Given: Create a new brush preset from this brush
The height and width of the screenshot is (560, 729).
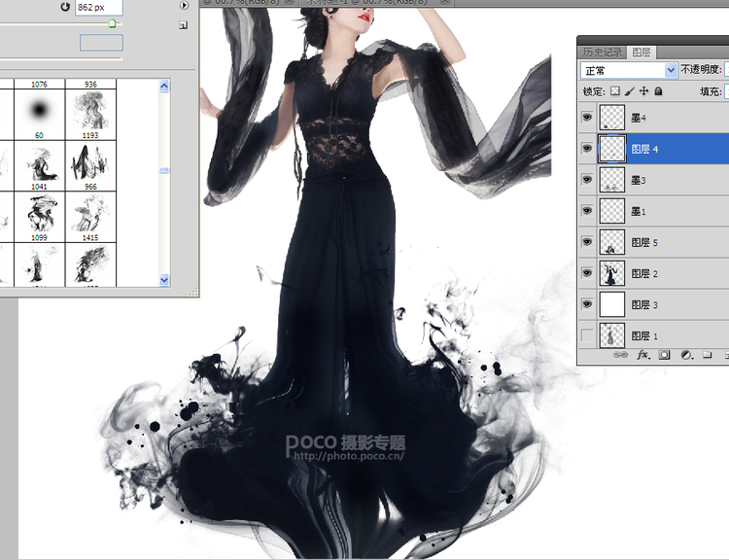Looking at the screenshot, I should (x=183, y=25).
